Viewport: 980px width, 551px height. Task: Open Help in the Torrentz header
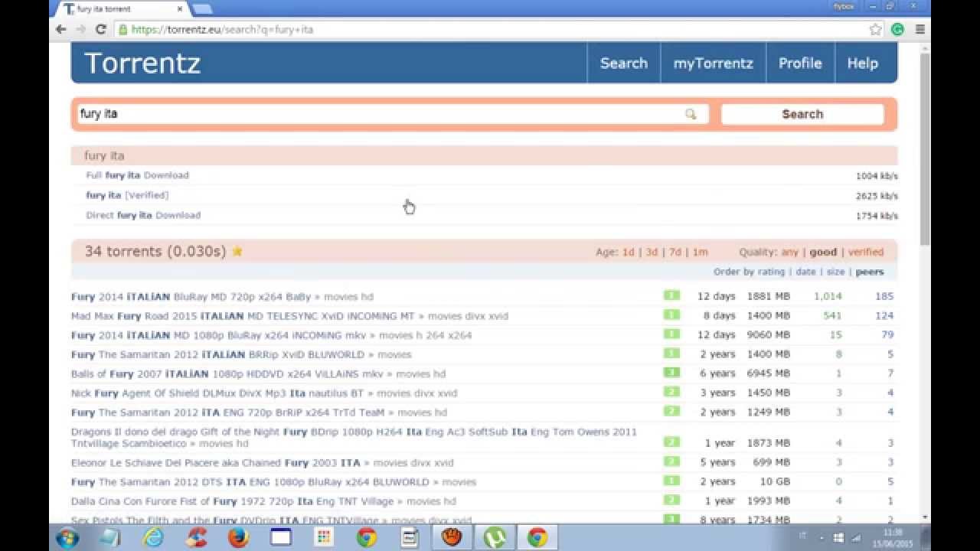pos(863,64)
